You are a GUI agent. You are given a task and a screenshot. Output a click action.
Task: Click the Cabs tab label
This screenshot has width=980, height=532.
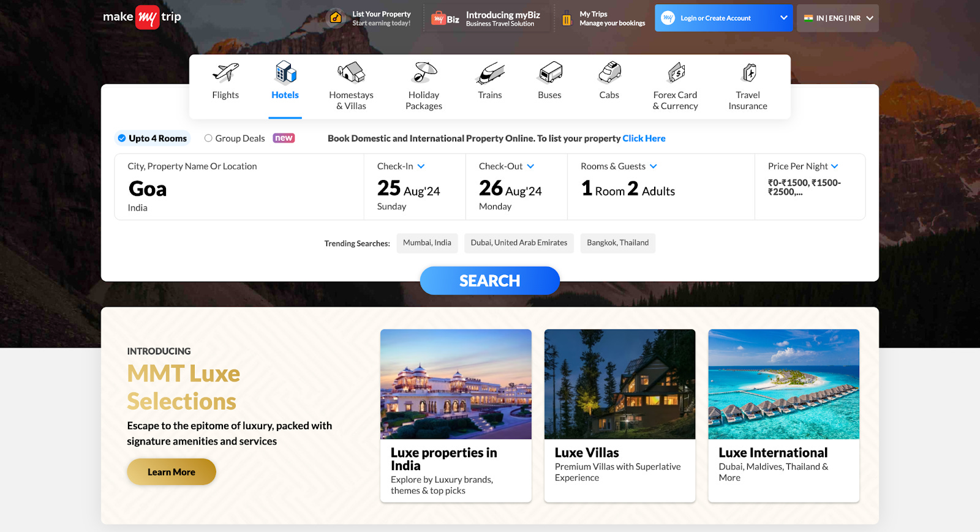click(609, 95)
